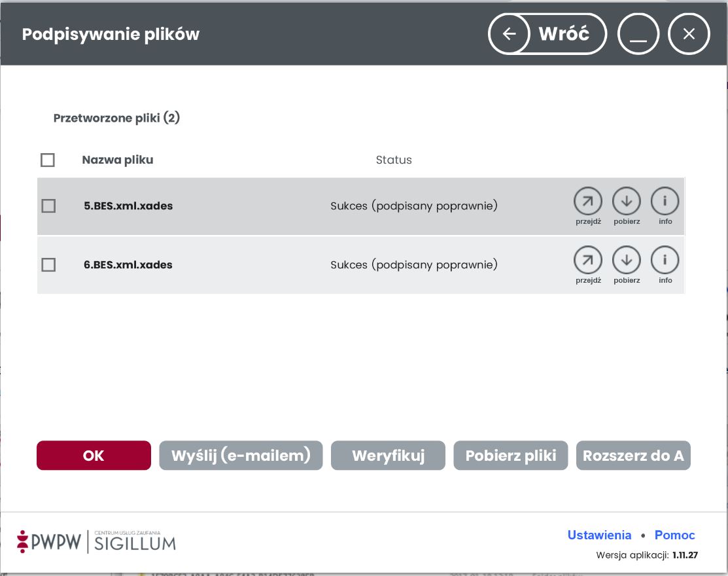The height and width of the screenshot is (576, 728).
Task: Close the signing window with X
Action: (689, 34)
